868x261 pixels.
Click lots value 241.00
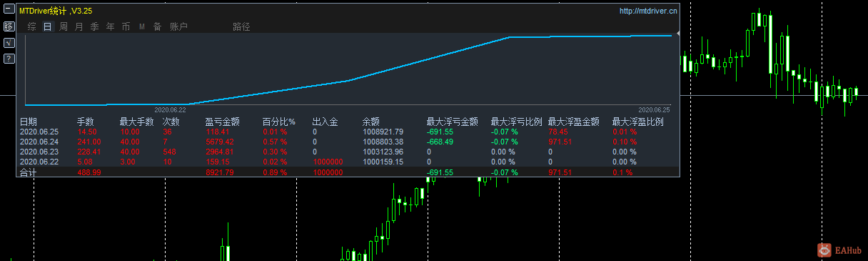89,142
